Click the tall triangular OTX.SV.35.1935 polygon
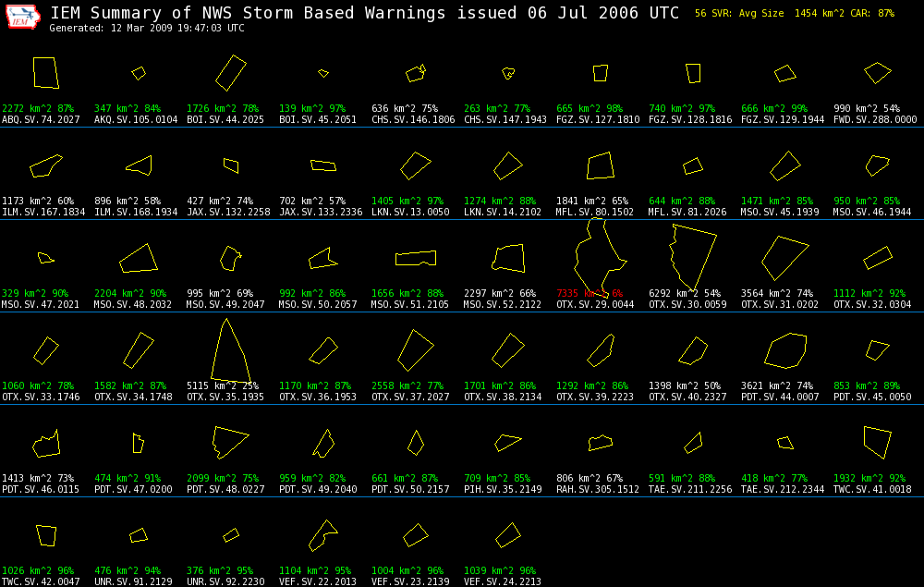 point(230,350)
